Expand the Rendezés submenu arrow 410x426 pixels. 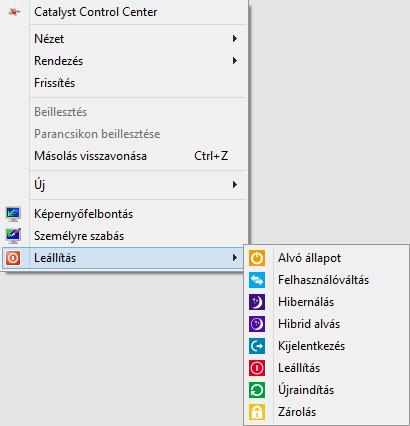click(x=235, y=61)
